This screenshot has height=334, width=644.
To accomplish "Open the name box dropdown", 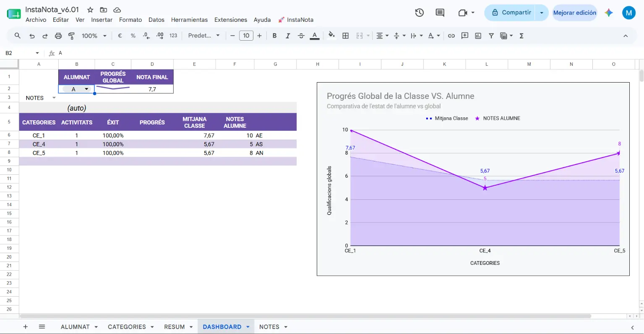I will click(37, 53).
